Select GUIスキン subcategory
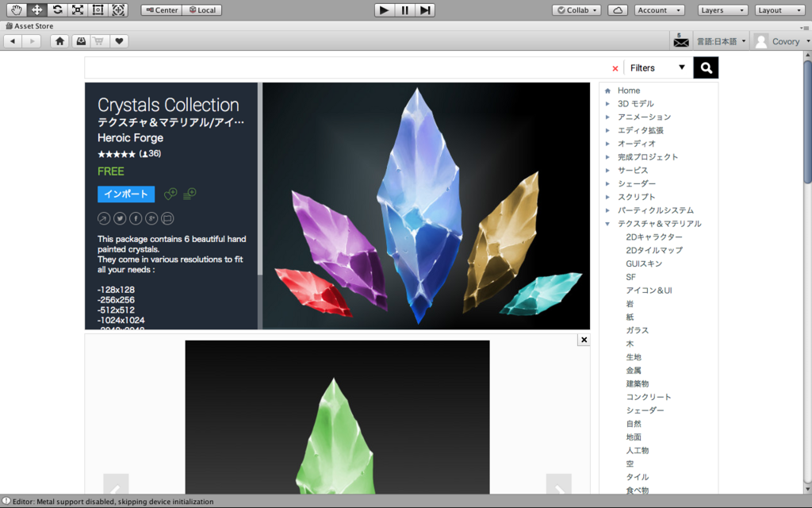 pyautogui.click(x=644, y=264)
